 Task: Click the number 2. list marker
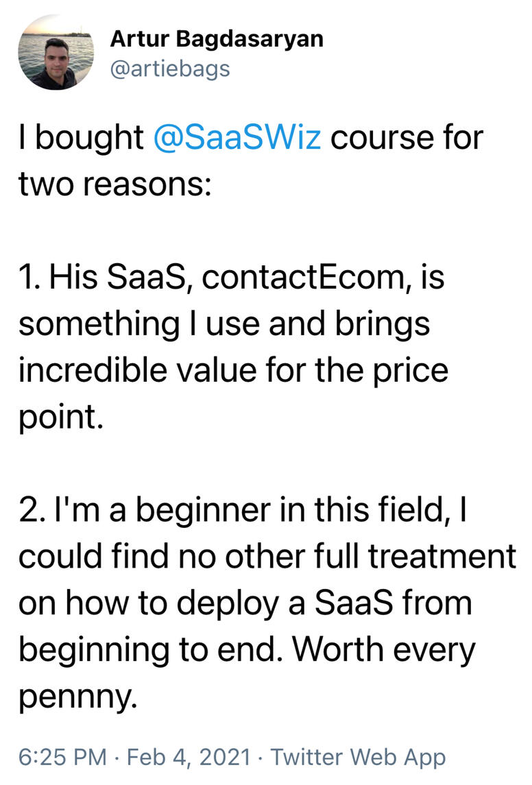tap(32, 511)
